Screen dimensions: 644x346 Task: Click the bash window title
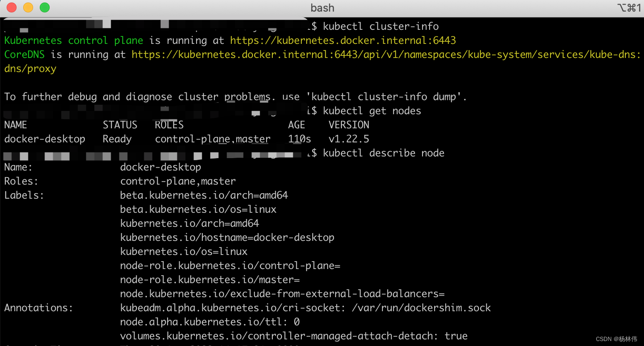pyautogui.click(x=322, y=8)
